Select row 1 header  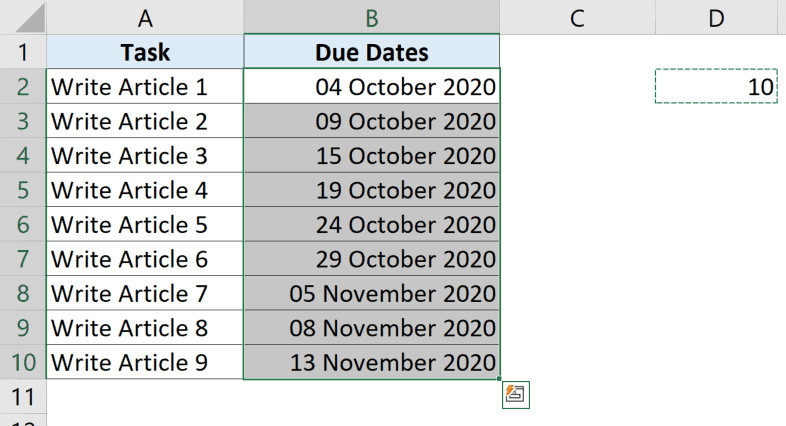tap(23, 52)
